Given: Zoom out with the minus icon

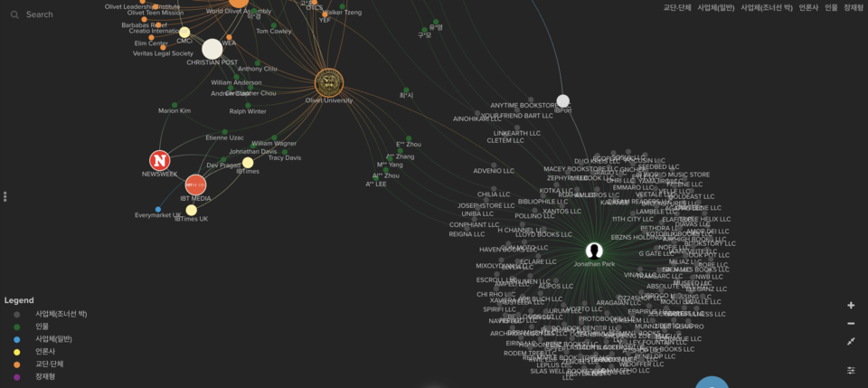Looking at the screenshot, I should (851, 324).
